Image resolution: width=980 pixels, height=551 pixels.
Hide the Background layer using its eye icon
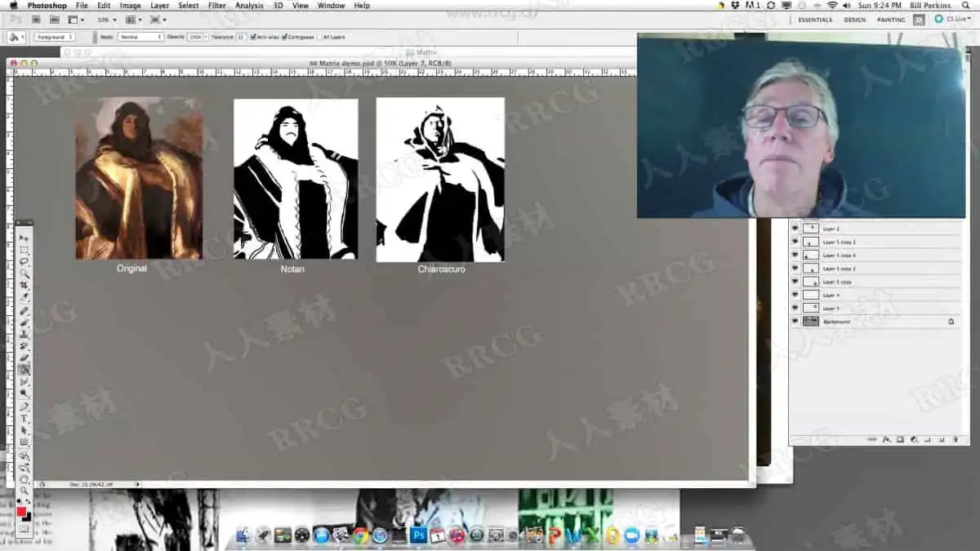coord(795,322)
